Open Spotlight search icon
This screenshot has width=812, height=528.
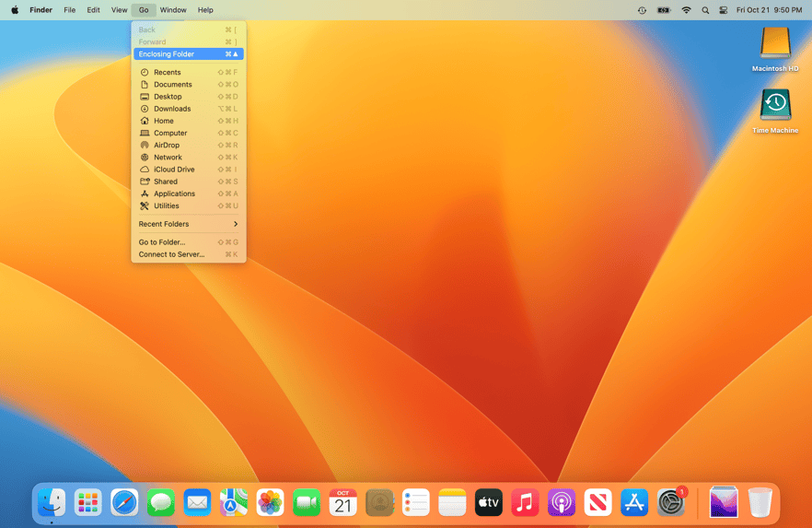705,10
